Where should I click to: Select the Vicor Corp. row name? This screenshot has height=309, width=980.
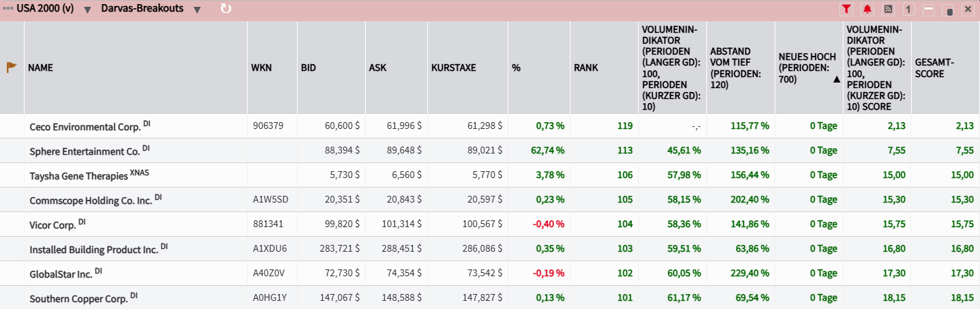pos(52,224)
